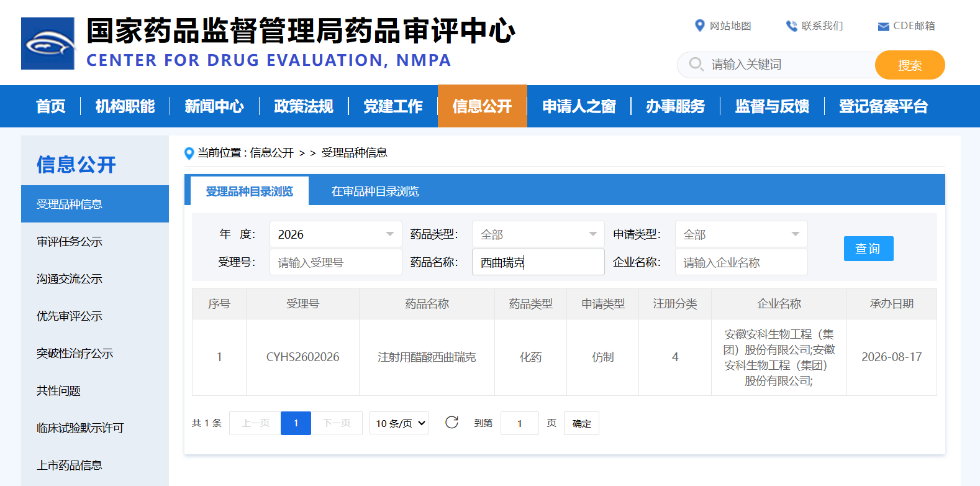
Task: Focus the 药品名称 input field
Action: (x=538, y=262)
